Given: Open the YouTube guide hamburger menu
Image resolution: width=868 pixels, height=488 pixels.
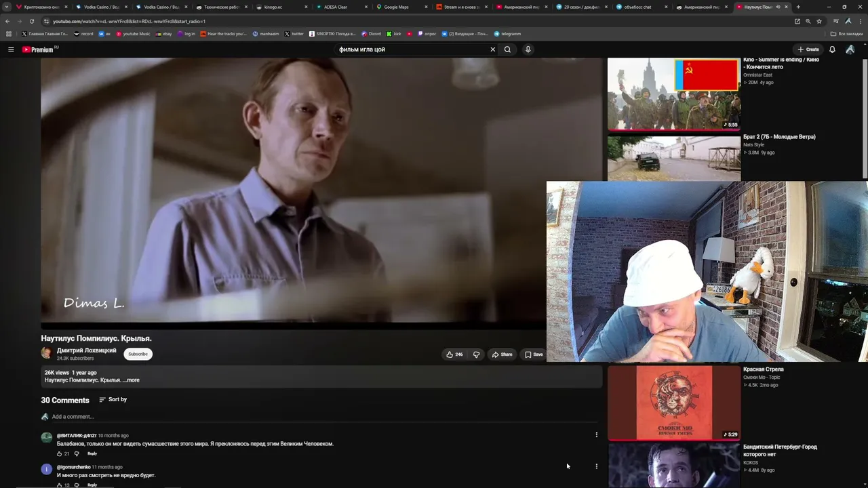Looking at the screenshot, I should pyautogui.click(x=11, y=49).
